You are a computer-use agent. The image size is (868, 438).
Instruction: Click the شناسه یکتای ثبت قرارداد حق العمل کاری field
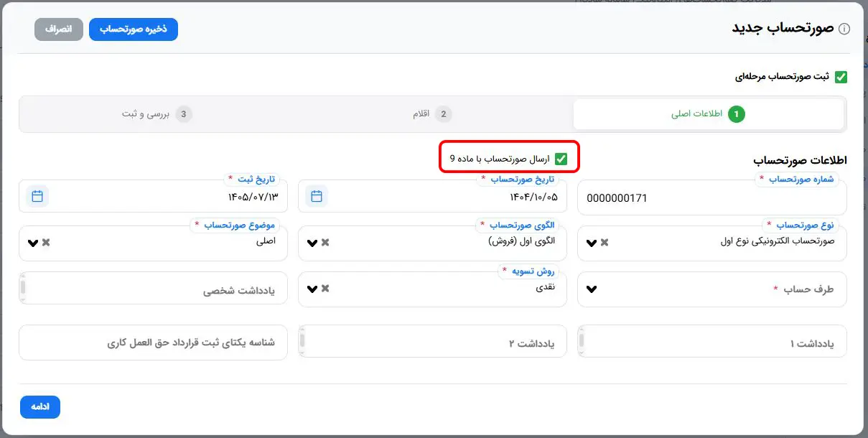click(154, 342)
